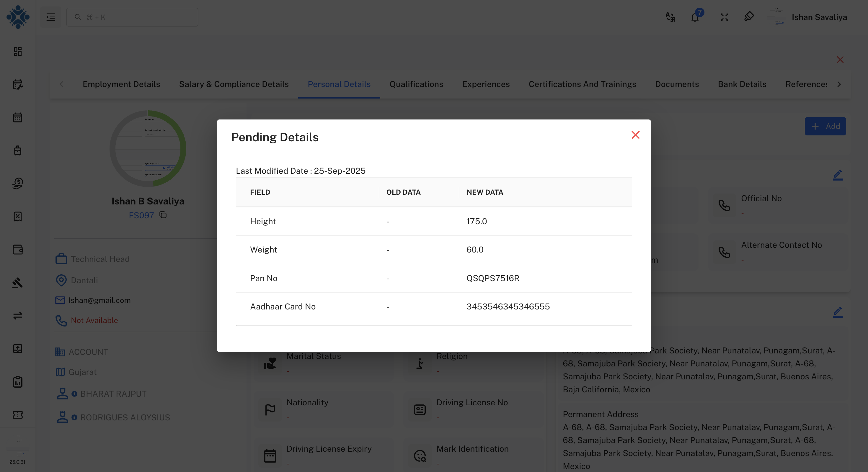This screenshot has height=472, width=868.
Task: Close the Pending Details dialog
Action: coord(635,135)
